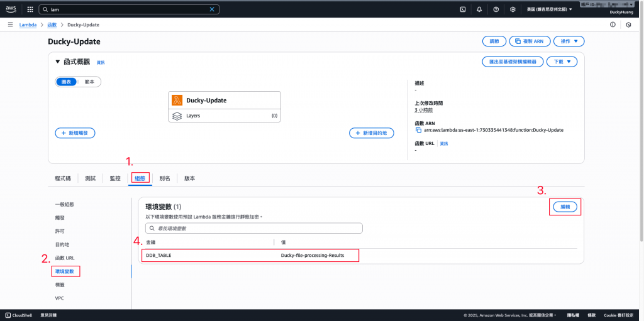
Task: Collapse the 函式概觀 section
Action: tap(57, 62)
